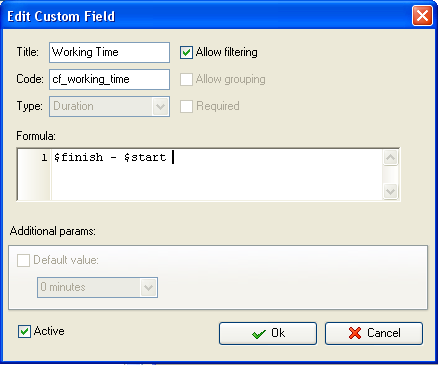Confirm changes with the Ok button
This screenshot has width=438, height=365.
(x=268, y=333)
